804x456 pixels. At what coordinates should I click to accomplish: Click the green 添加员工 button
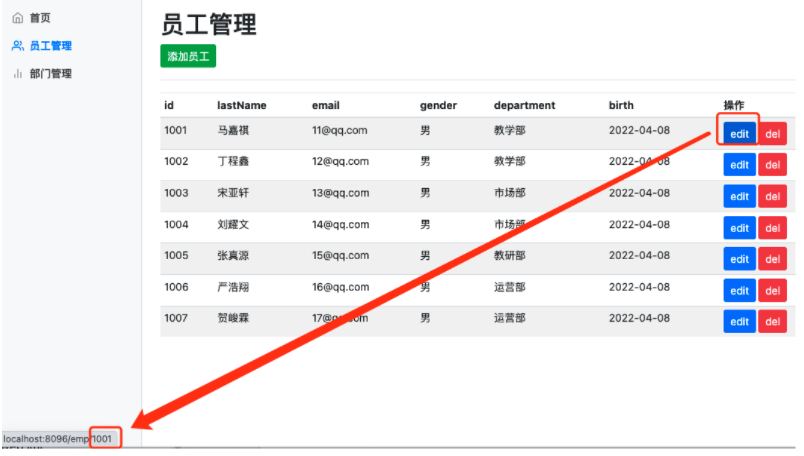(x=188, y=56)
